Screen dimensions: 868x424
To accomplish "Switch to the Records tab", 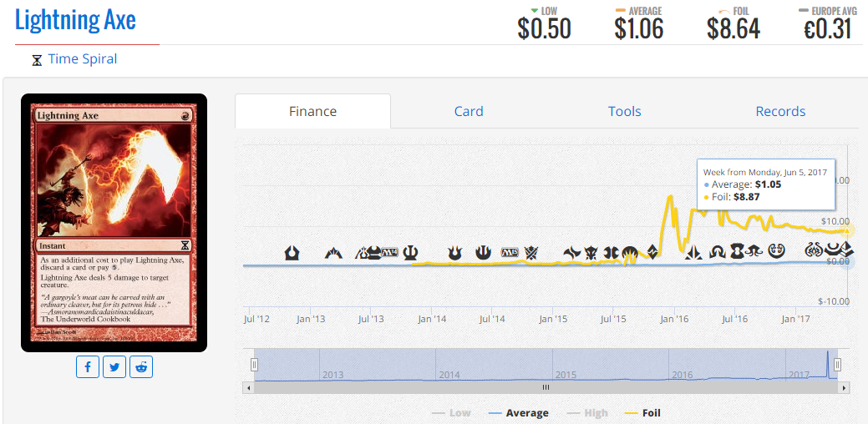I will point(780,111).
